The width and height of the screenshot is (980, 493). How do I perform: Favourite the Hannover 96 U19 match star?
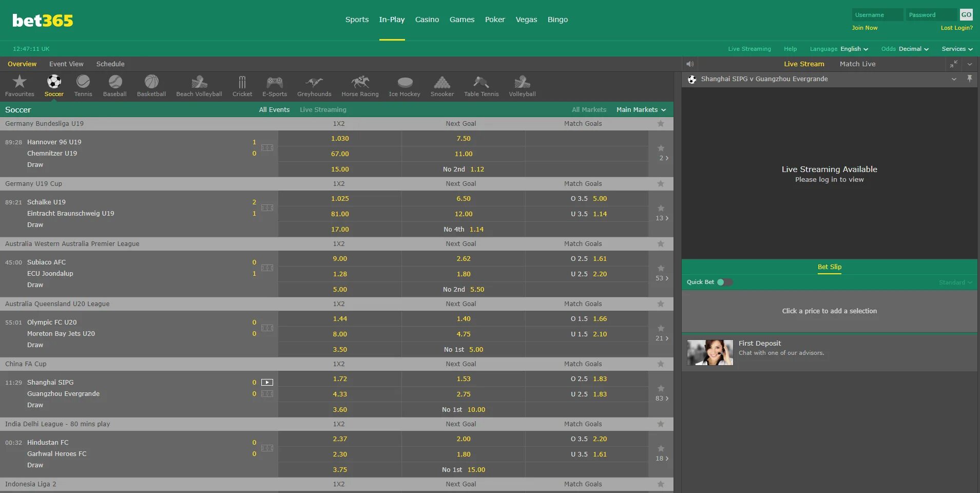[661, 148]
